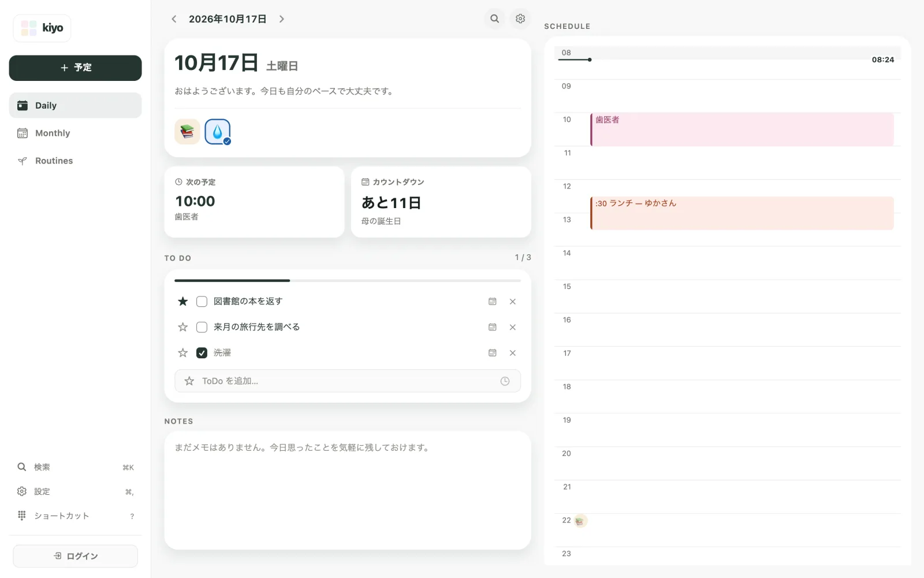Go to next day with right chevron
This screenshot has width=924, height=578.
[282, 19]
